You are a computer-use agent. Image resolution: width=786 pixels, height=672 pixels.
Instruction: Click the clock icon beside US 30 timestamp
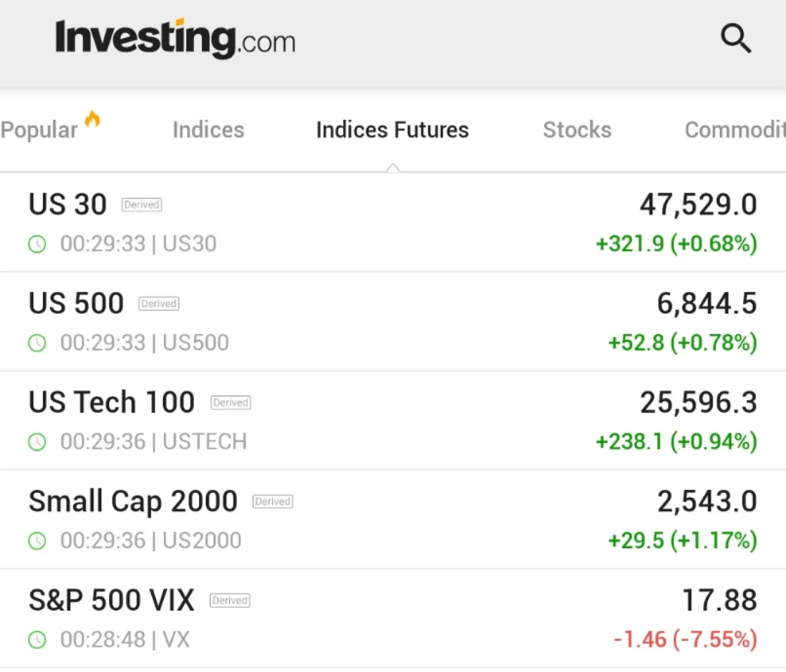click(x=37, y=244)
